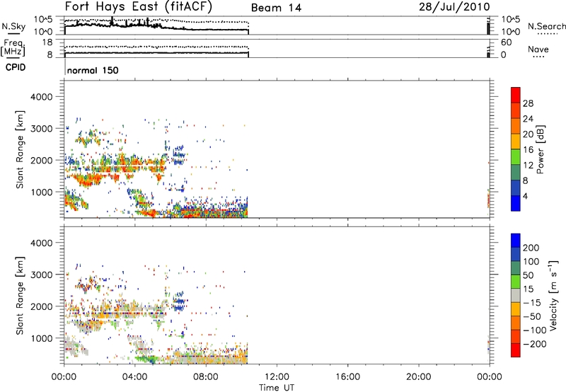
Task: Click the "16" value on Power color bar
Action: pos(528,150)
